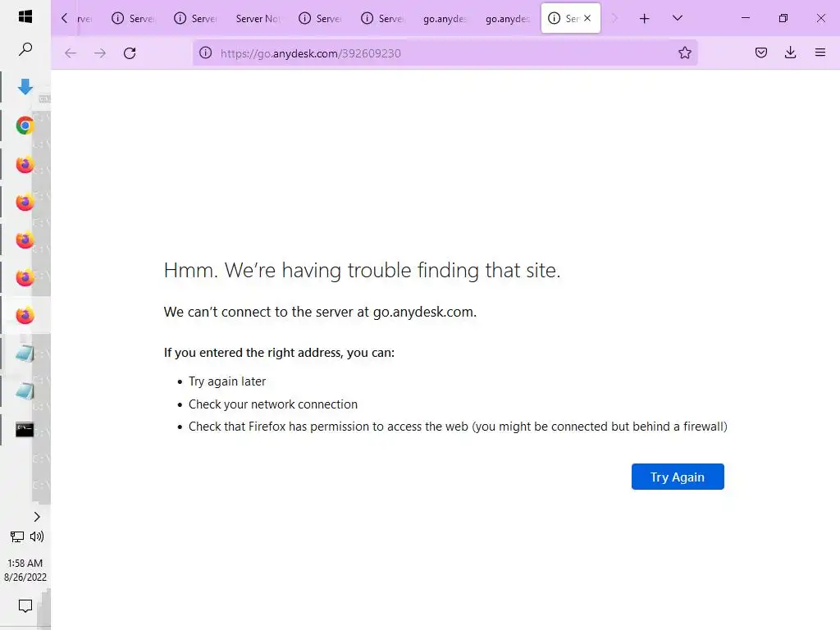Go forward one page
840x630 pixels.
pyautogui.click(x=100, y=53)
